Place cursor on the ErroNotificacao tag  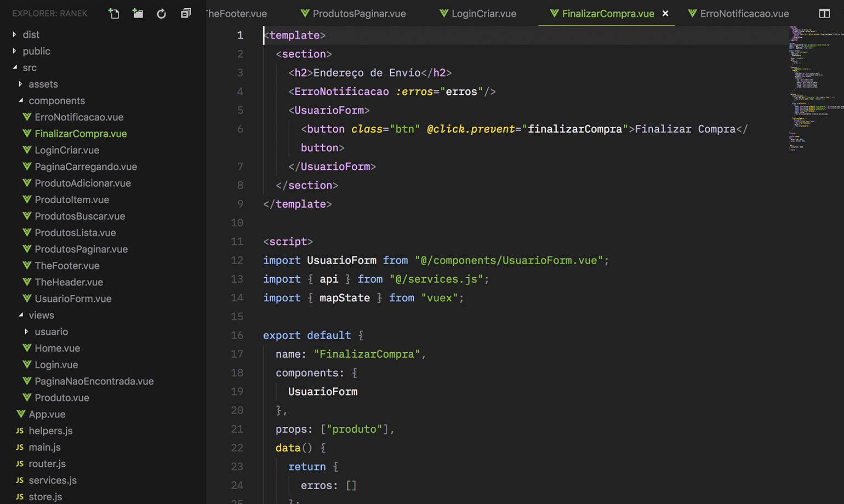coord(341,91)
